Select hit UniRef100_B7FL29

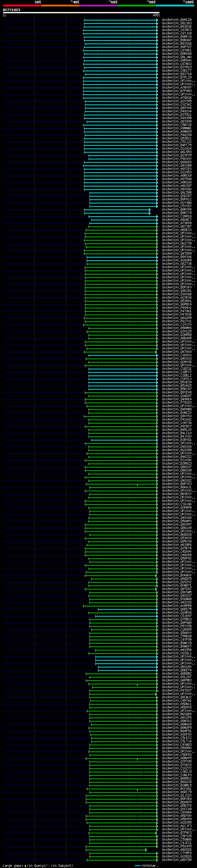click(177, 78)
